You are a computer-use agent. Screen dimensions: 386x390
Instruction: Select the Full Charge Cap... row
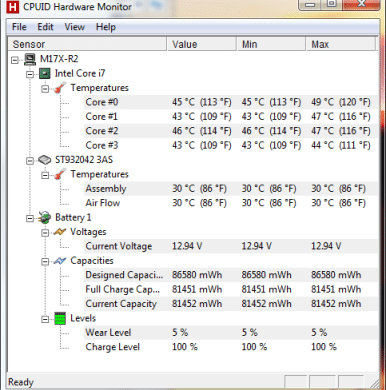point(231,289)
